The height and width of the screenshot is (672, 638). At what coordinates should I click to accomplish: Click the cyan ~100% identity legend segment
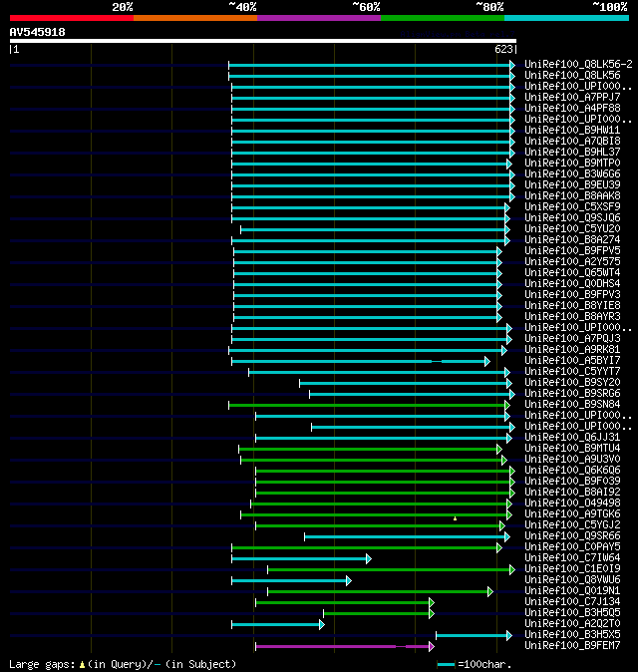pos(566,18)
